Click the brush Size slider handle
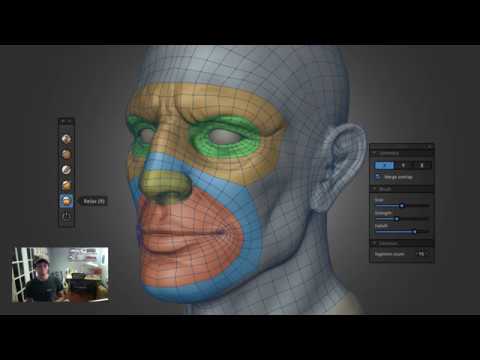This screenshot has height=360, width=480. (402, 206)
